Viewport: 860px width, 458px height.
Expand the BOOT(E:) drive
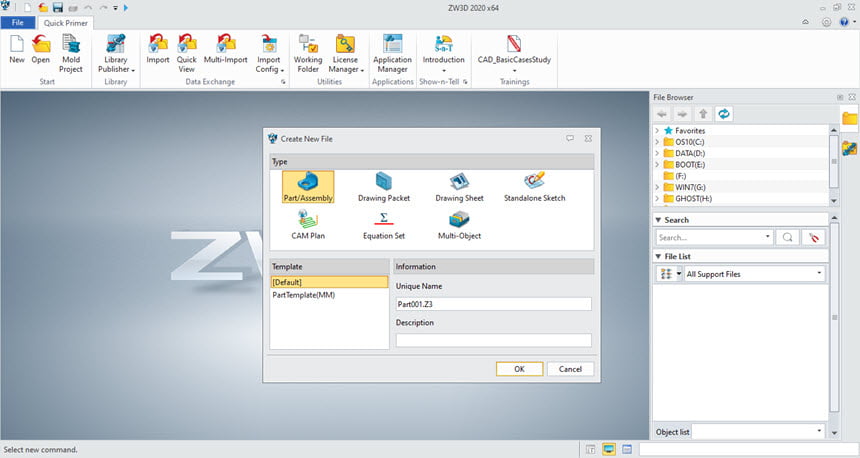657,165
